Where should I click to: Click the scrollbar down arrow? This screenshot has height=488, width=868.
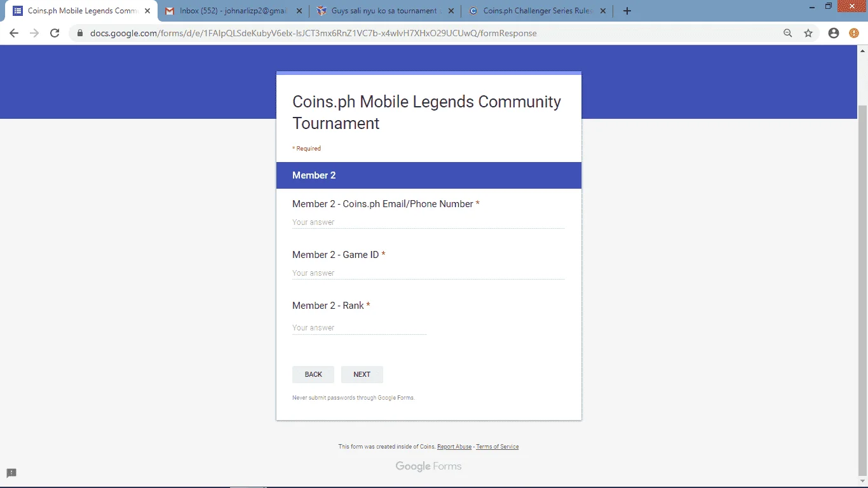click(862, 481)
